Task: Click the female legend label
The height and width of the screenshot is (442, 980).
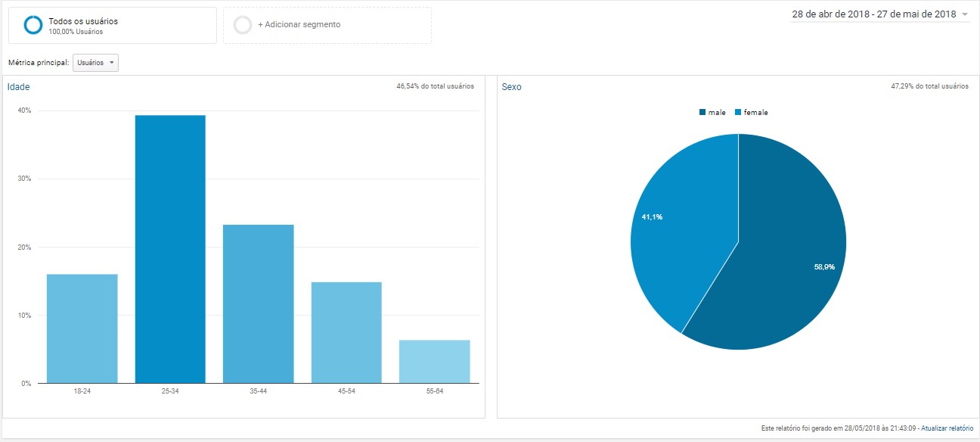Action: tap(755, 113)
